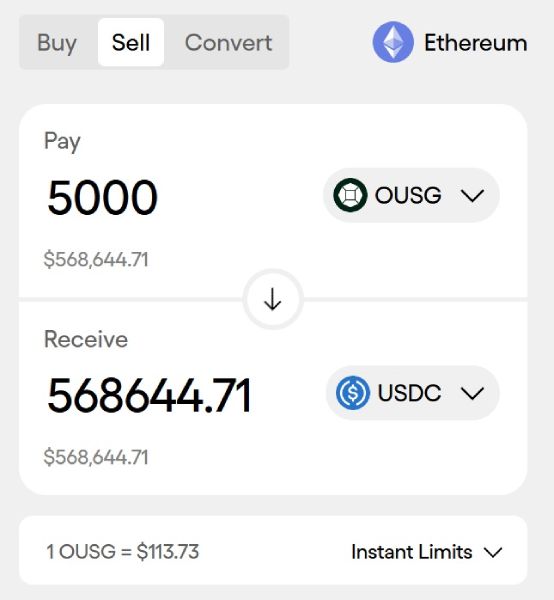Click the Pay label text
Image resolution: width=554 pixels, height=600 pixels.
[62, 141]
